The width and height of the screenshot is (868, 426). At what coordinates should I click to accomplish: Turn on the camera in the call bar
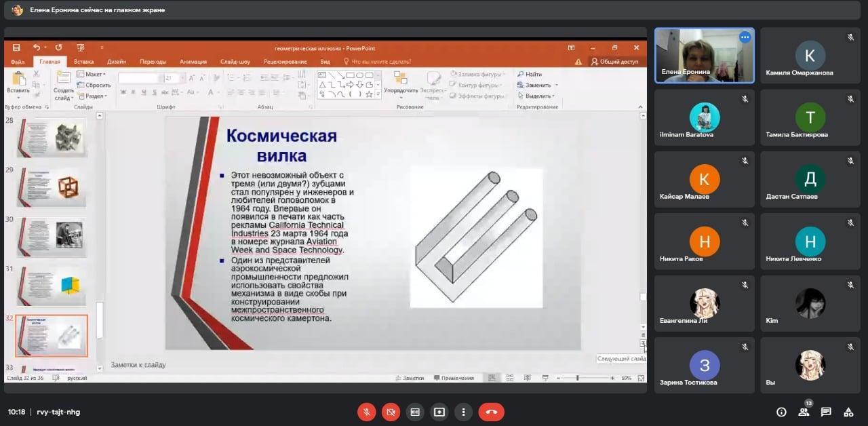[391, 412]
